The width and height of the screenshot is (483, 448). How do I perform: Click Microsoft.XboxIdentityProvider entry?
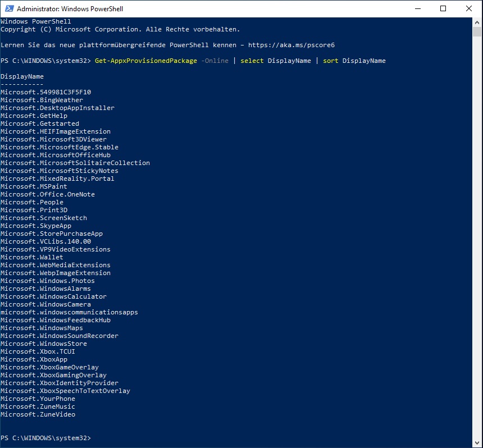pyautogui.click(x=60, y=383)
